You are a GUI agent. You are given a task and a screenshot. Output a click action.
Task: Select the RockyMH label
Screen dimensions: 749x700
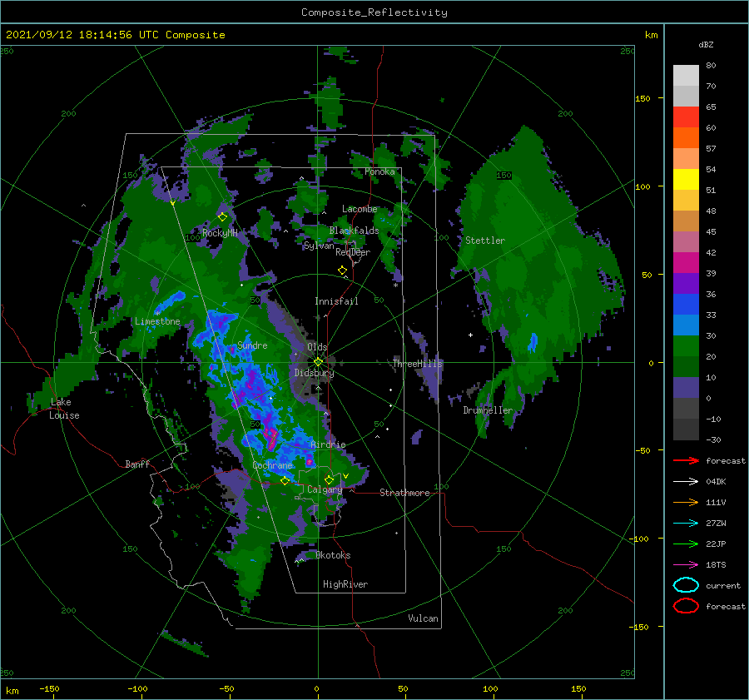(220, 233)
